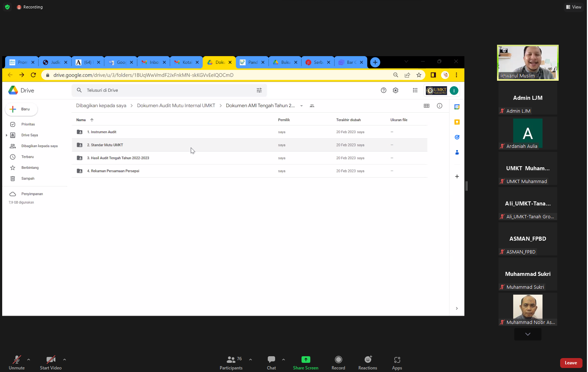Show Drive details info panel
This screenshot has height=372, width=588.
click(x=439, y=106)
